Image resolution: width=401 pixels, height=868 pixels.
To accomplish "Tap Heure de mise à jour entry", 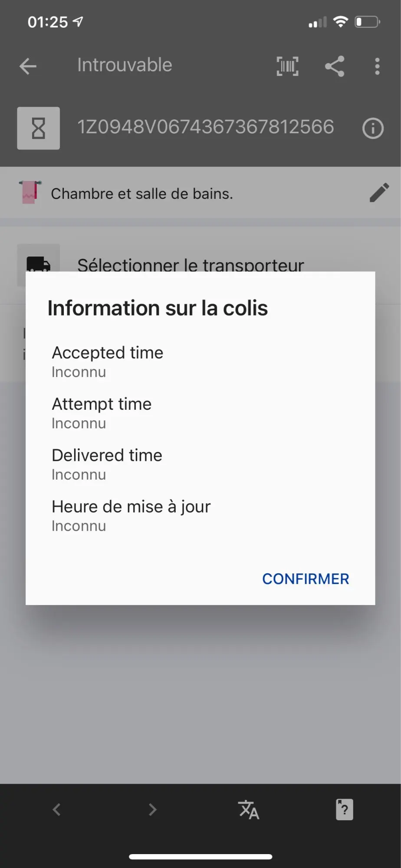I will pos(131,515).
